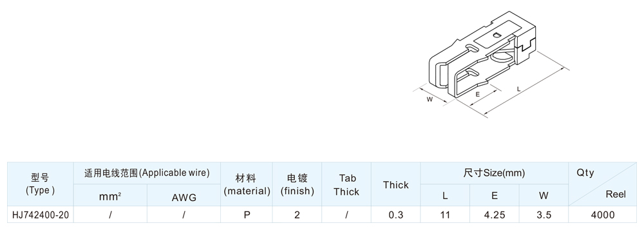Click the 4000 reel quantity value
Viewport: 644px width, 232px height.
[602, 215]
